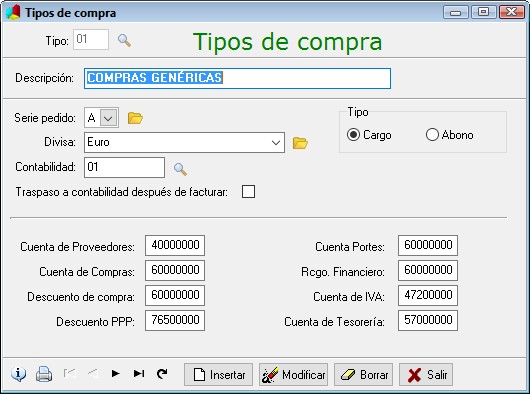Open folder icon beside Divisa dropdown

[300, 143]
